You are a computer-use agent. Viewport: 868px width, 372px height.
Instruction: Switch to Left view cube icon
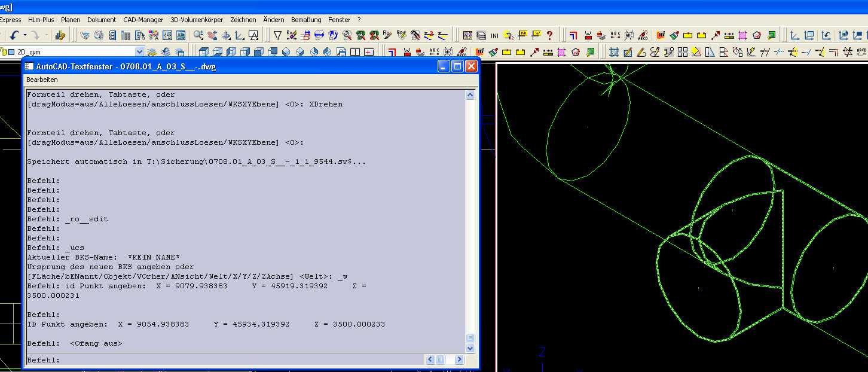point(232,52)
